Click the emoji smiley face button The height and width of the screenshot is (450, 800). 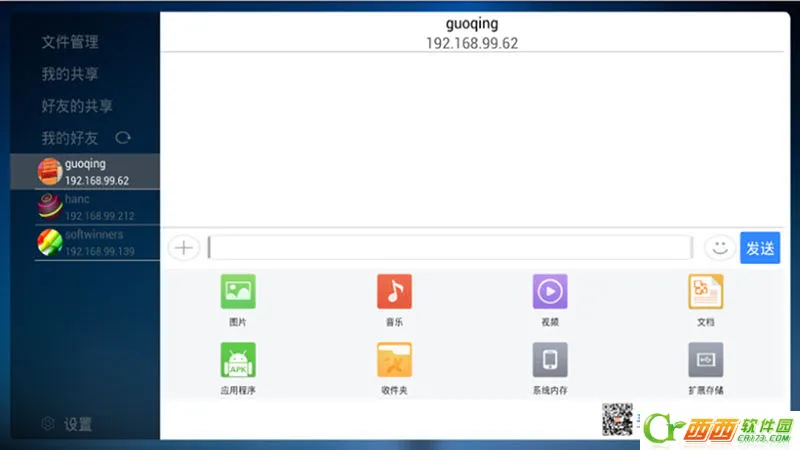(719, 248)
